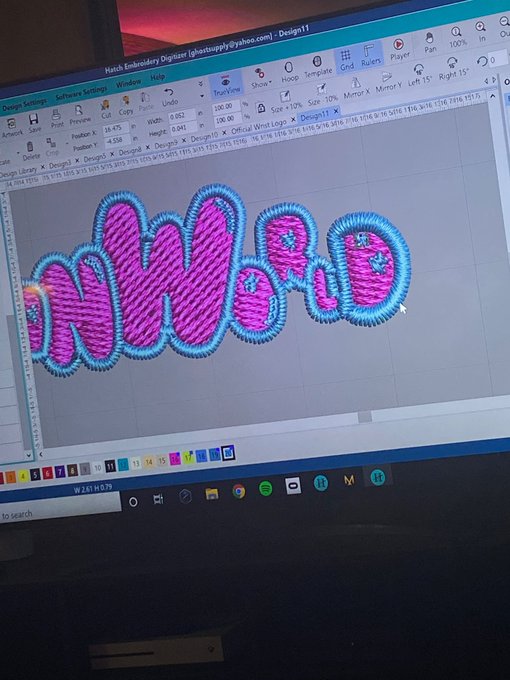This screenshot has width=510, height=680.
Task: Open File Explorer from the taskbar
Action: (212, 494)
